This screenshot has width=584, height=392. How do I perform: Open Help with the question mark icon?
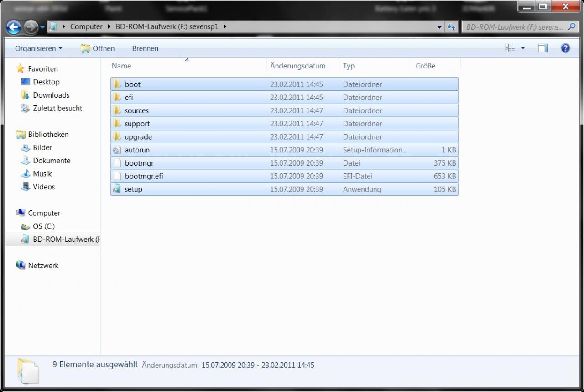pyautogui.click(x=565, y=48)
